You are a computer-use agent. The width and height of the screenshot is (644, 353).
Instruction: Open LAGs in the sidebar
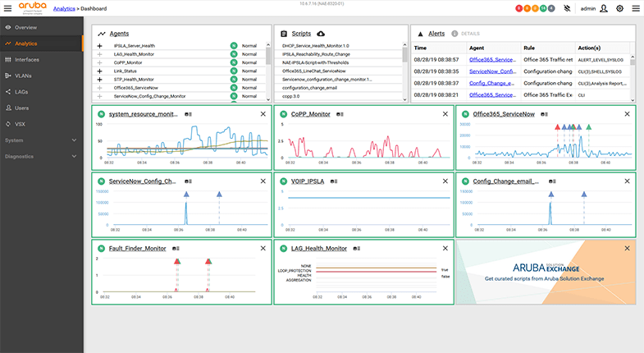(41, 92)
